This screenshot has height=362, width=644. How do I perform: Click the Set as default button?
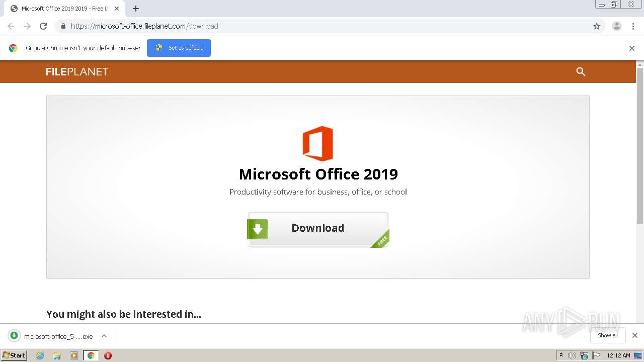pos(179,48)
